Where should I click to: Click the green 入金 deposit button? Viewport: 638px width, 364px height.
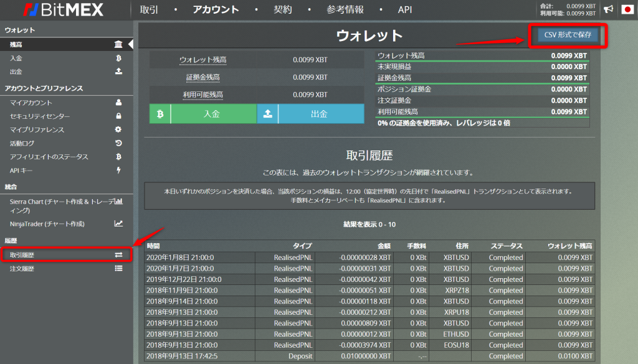[212, 114]
